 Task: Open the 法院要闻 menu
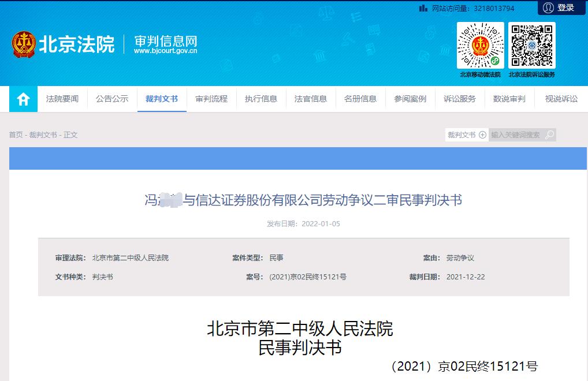tap(62, 99)
